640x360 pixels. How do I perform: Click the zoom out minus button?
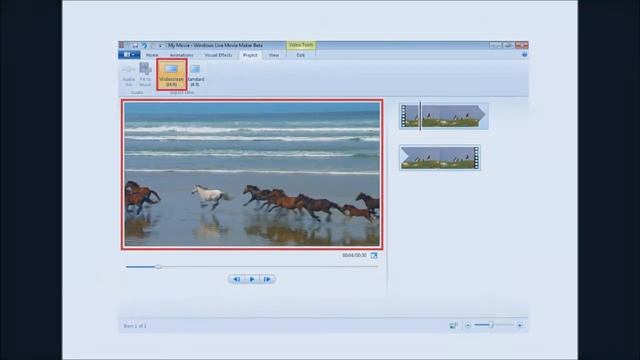(x=468, y=325)
